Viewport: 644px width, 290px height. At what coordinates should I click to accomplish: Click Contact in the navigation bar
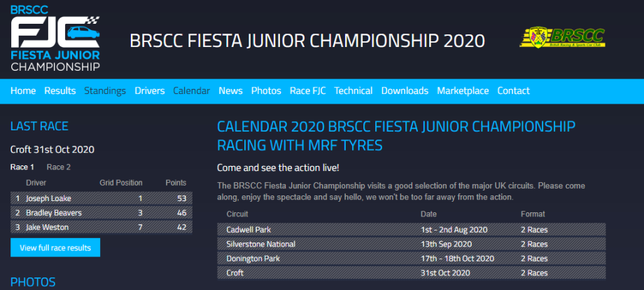(513, 91)
